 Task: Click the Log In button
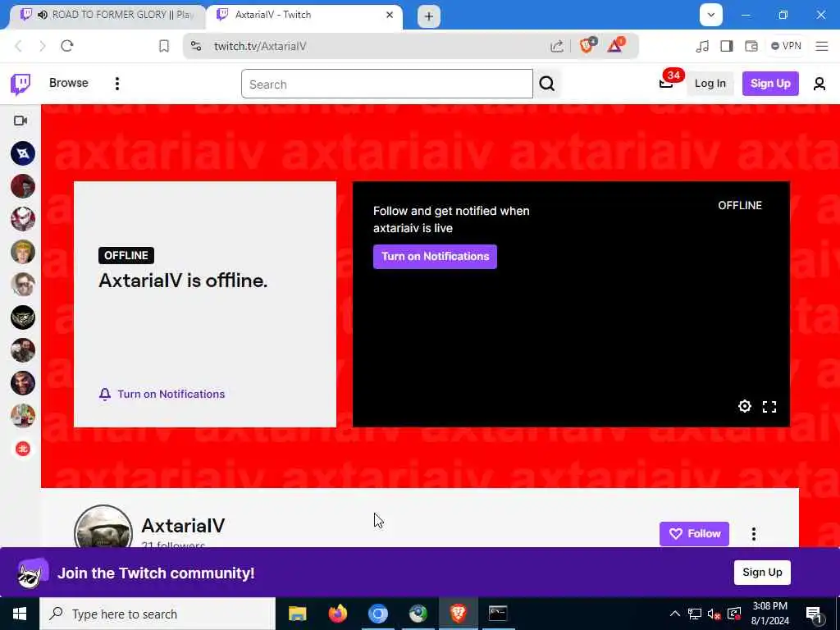pos(710,84)
